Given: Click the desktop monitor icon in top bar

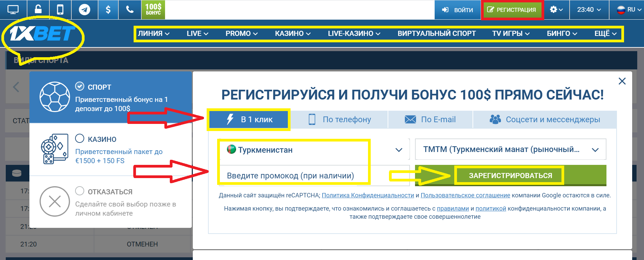Looking at the screenshot, I should (13, 9).
